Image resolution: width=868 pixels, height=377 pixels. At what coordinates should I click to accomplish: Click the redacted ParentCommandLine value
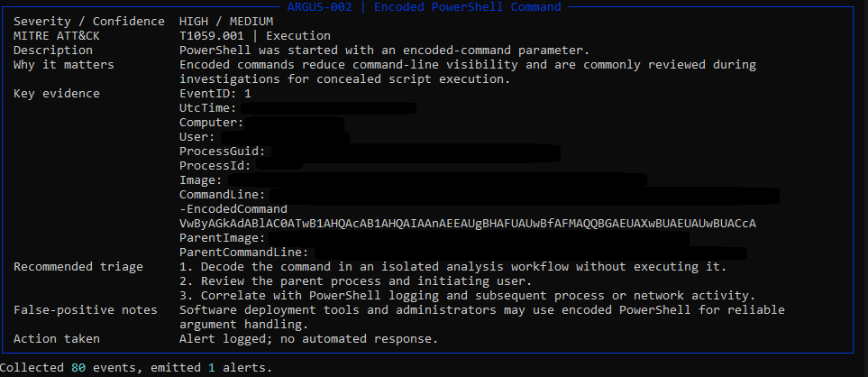pos(531,253)
